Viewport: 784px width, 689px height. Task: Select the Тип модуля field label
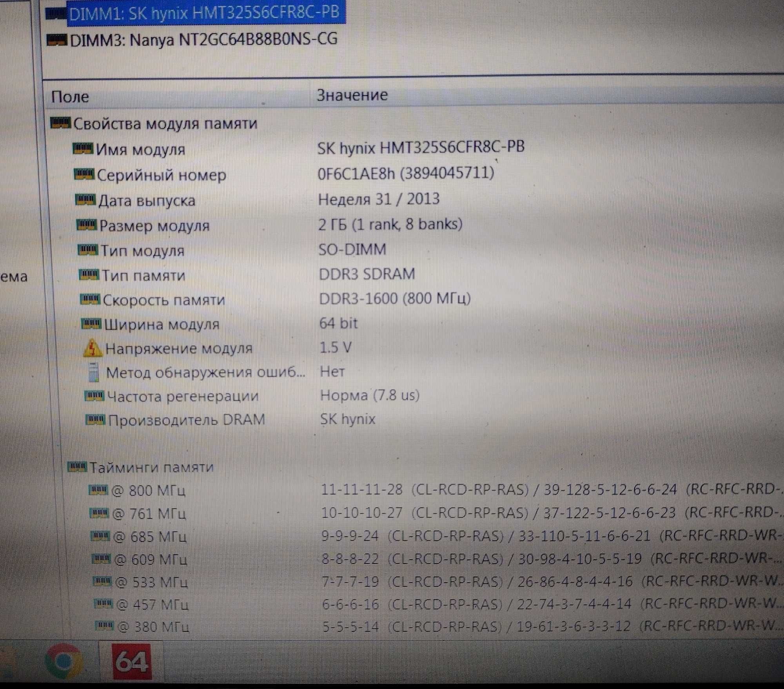coord(143,250)
